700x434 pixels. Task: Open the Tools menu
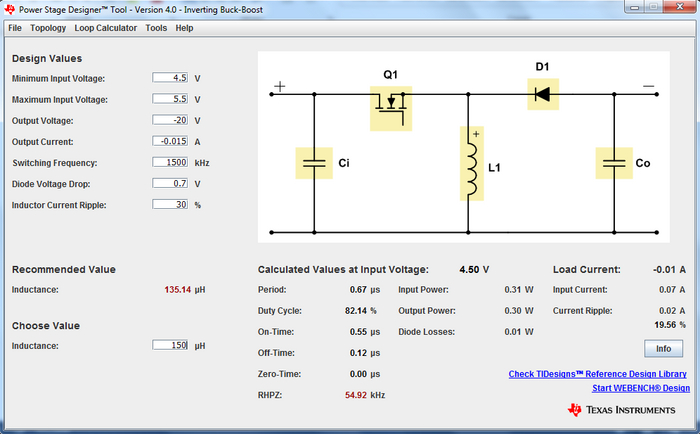(156, 28)
